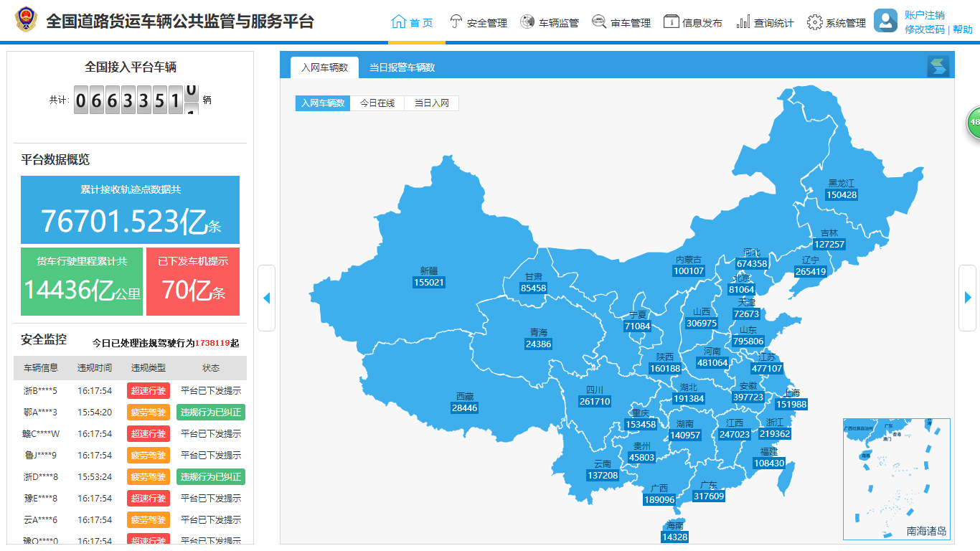Open the 修改密码 link
Screen dimensions: 980x551
pyautogui.click(x=924, y=29)
